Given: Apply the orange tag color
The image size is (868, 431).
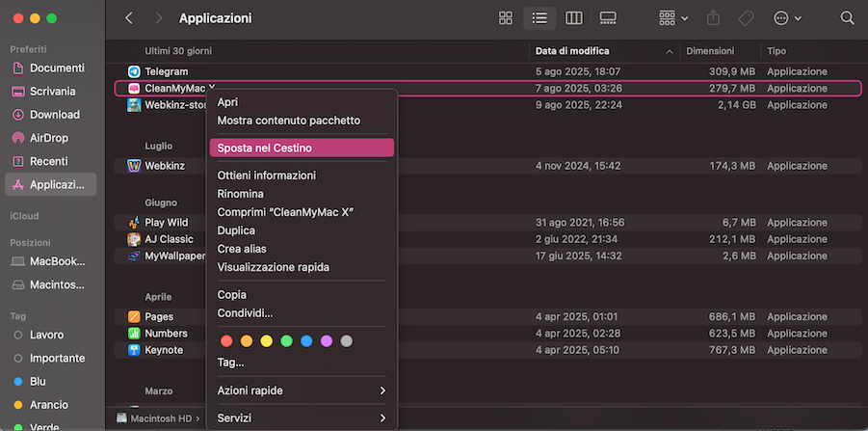Looking at the screenshot, I should [247, 340].
